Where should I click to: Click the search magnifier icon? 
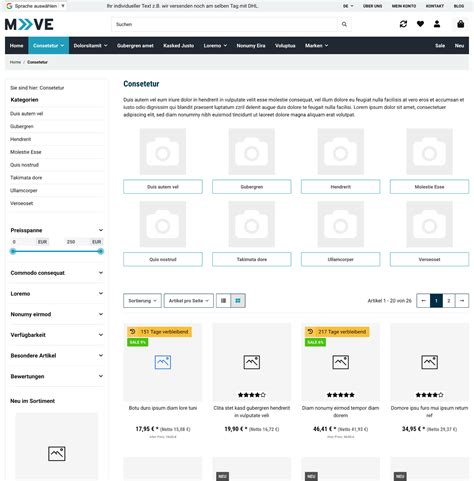tap(344, 24)
